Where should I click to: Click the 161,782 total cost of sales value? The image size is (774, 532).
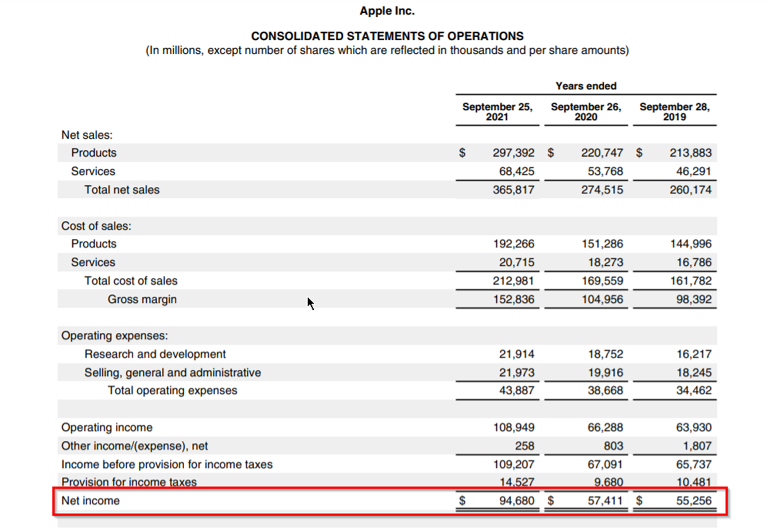click(x=690, y=281)
